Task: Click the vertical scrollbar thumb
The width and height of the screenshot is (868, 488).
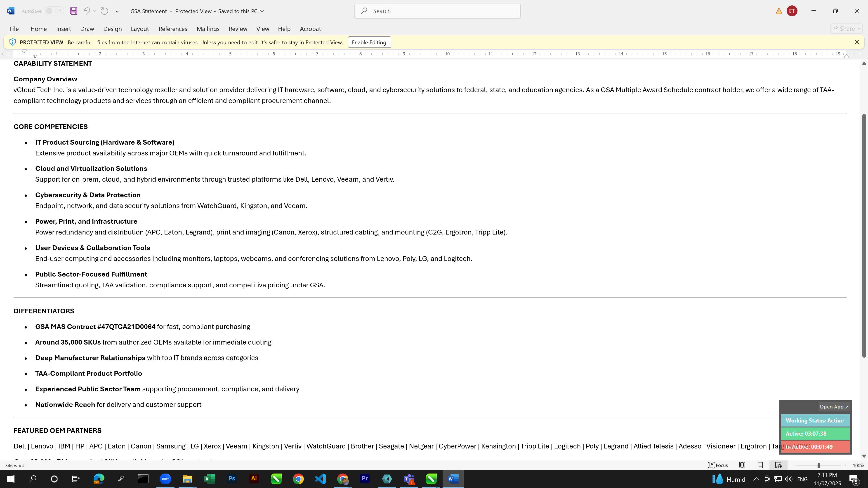Action: (x=864, y=235)
